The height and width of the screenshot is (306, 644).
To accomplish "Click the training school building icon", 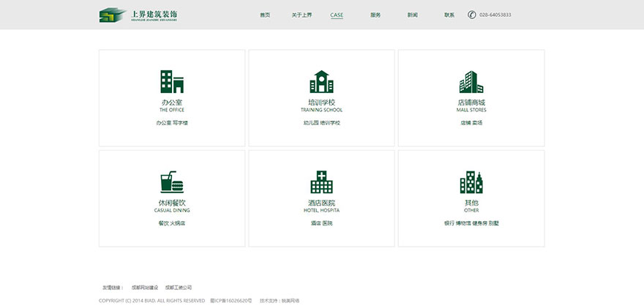I will click(321, 81).
